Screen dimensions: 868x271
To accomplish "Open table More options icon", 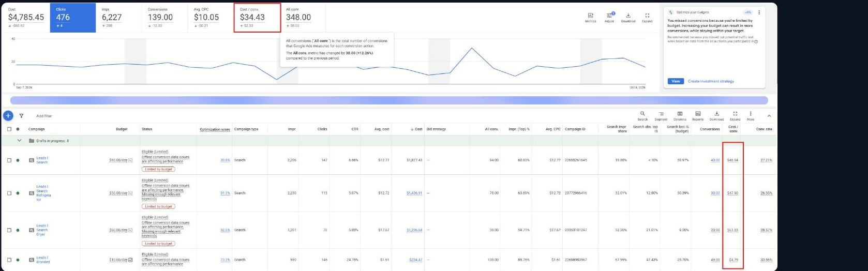I will click(751, 114).
